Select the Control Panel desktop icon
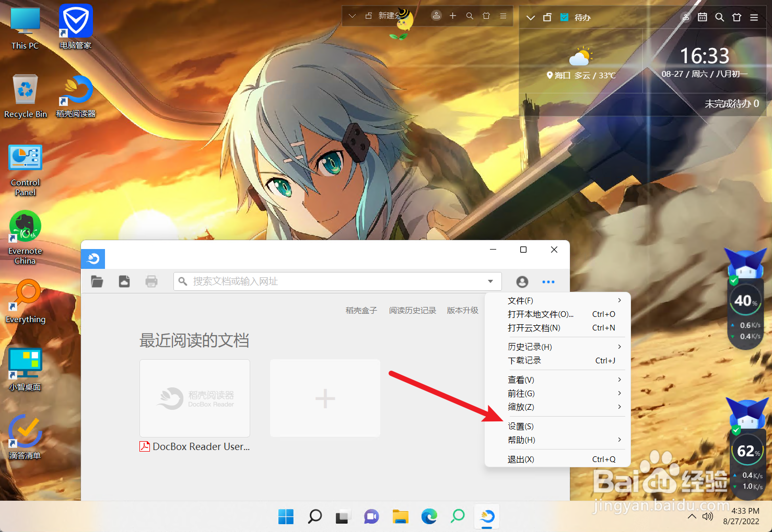This screenshot has height=532, width=772. click(26, 170)
